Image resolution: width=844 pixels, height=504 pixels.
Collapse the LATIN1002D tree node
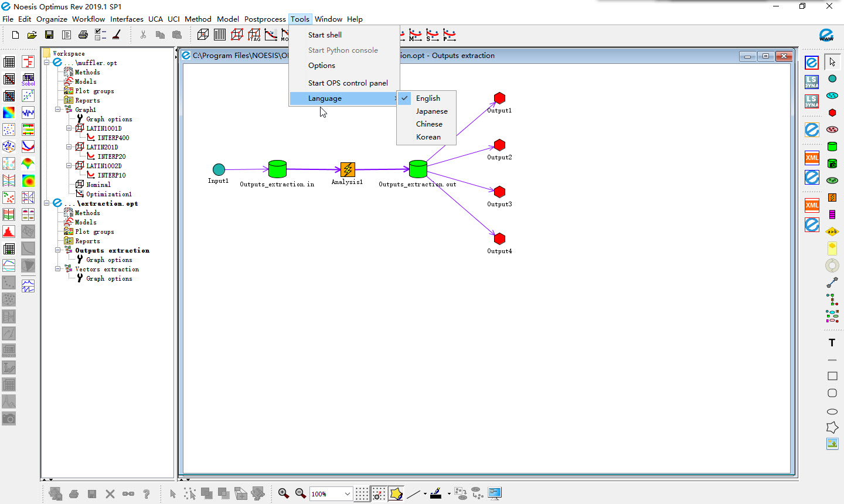(x=69, y=166)
